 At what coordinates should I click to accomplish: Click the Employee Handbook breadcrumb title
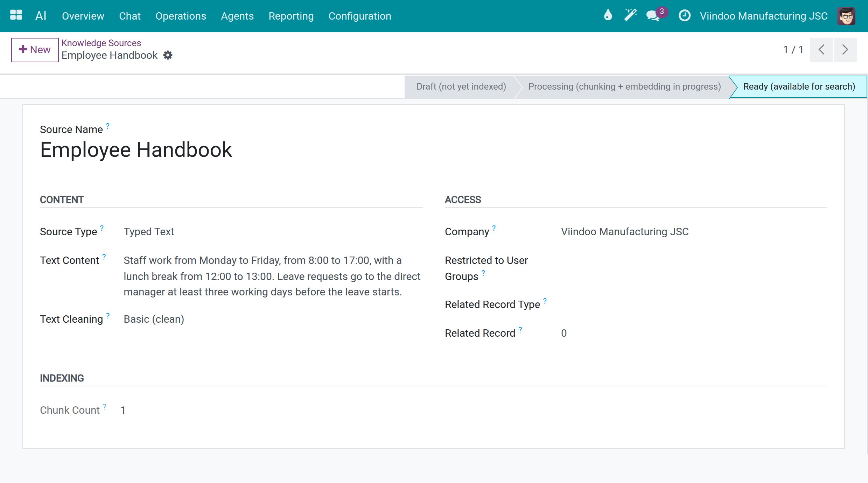tap(110, 55)
